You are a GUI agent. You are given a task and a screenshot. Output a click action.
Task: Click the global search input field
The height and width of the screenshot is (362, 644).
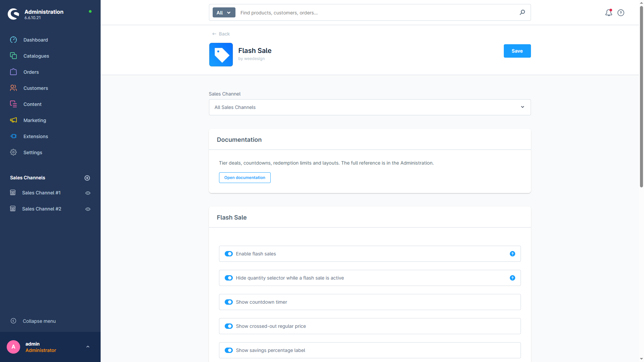[377, 13]
